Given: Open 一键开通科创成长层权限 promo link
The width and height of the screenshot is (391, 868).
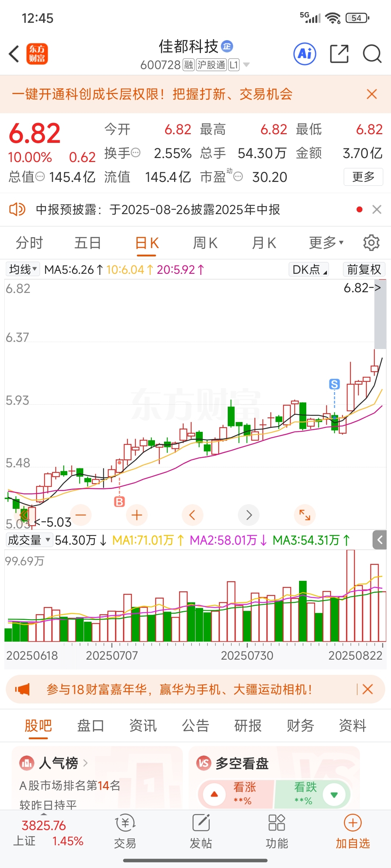Looking at the screenshot, I should click(152, 94).
